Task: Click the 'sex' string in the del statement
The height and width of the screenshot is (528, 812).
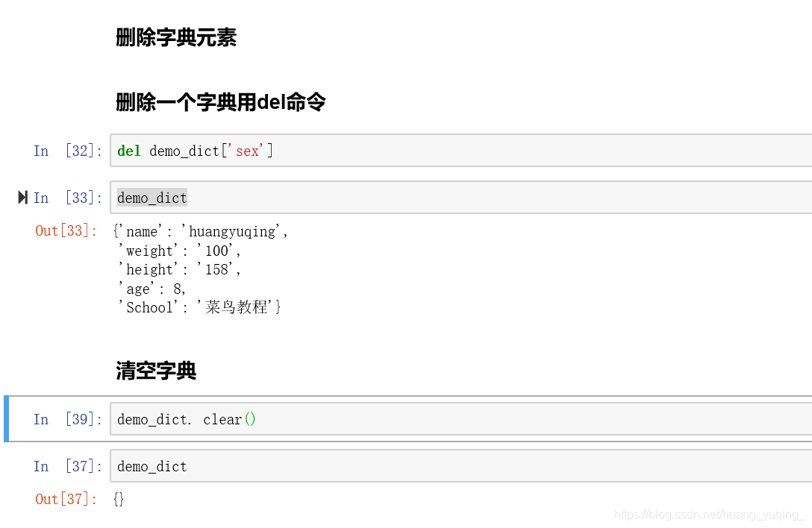Action: coord(246,151)
